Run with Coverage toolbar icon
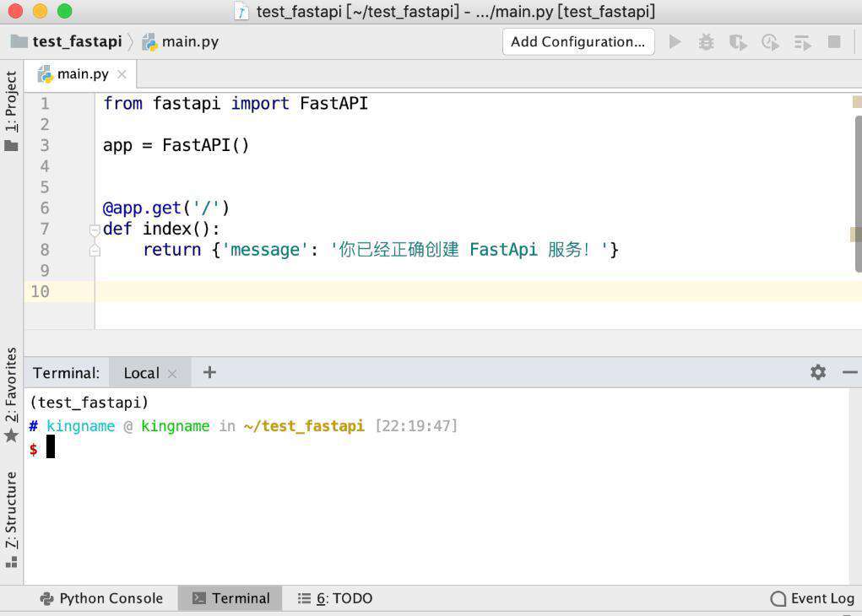862x616 pixels. (738, 42)
